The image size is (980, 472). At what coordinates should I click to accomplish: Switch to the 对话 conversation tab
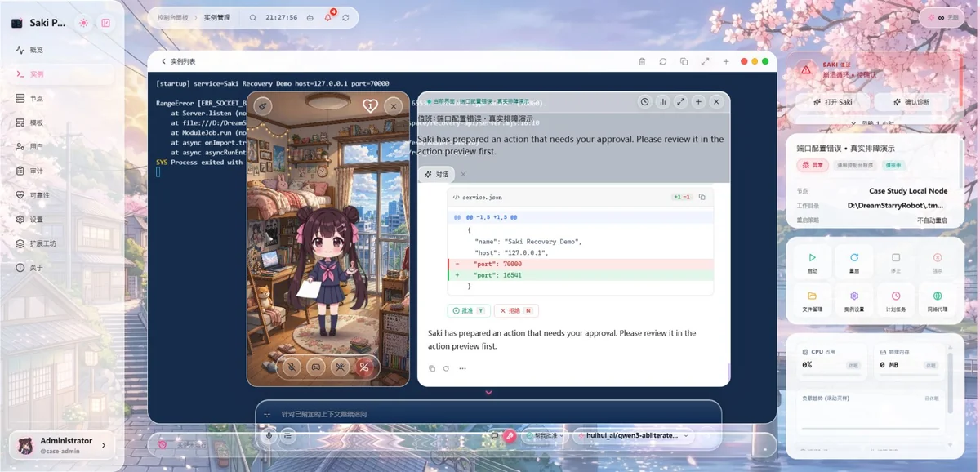[x=437, y=175]
